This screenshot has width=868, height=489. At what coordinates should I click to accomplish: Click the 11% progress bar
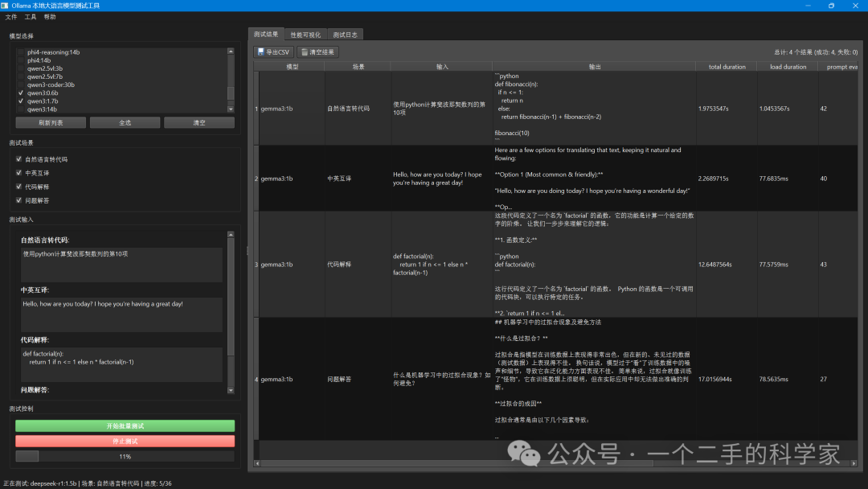pyautogui.click(x=125, y=456)
